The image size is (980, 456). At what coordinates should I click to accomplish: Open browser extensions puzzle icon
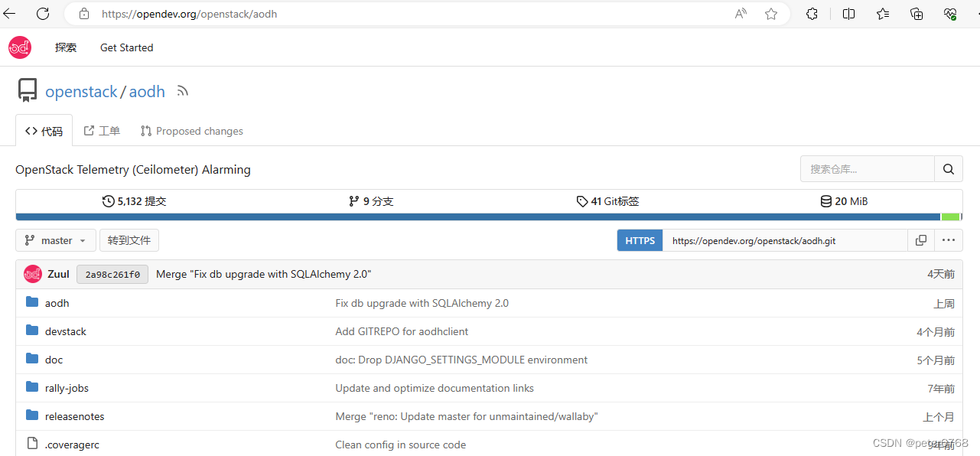point(812,14)
